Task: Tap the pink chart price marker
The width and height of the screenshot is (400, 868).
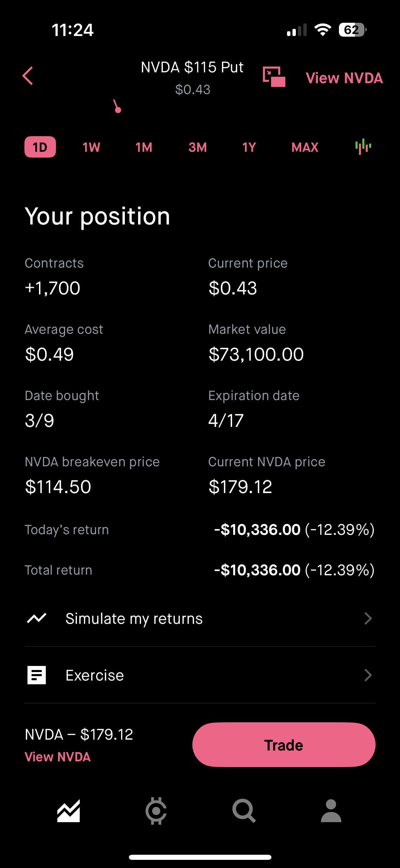Action: coord(118,109)
